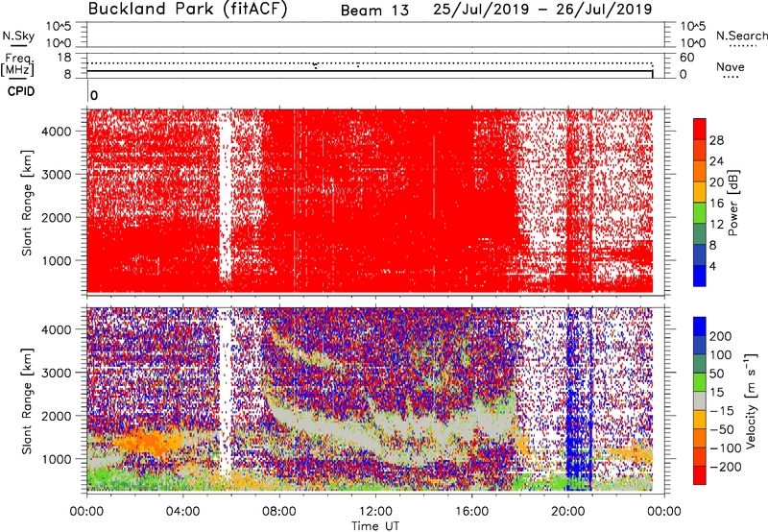Click the orange patch around 02:00 in velocity panel

[147, 443]
